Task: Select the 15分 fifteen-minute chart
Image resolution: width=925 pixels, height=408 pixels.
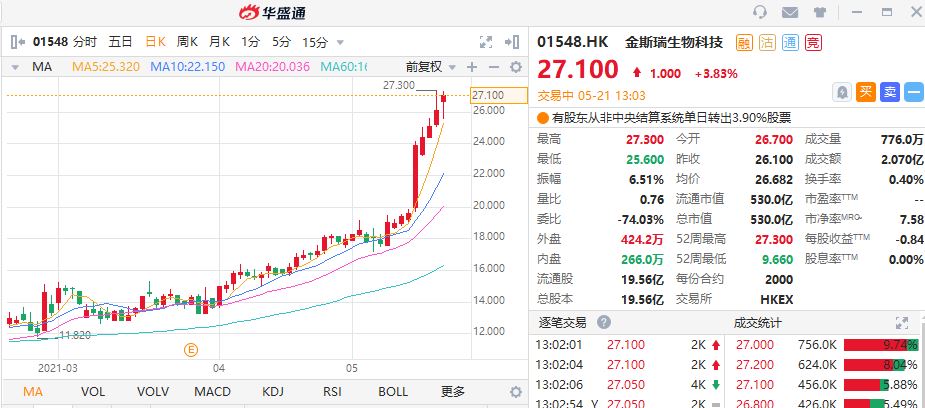Action: tap(314, 42)
